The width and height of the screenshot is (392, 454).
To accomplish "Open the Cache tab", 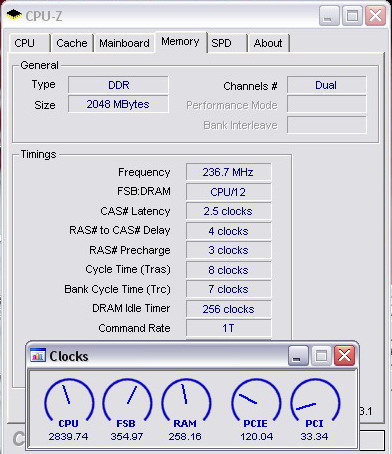I will point(72,43).
